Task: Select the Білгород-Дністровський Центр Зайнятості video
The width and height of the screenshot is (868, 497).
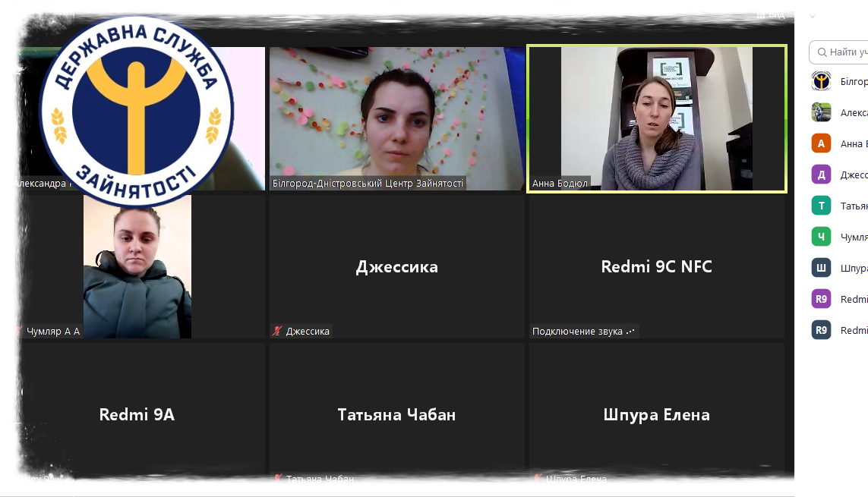Action: click(x=396, y=118)
